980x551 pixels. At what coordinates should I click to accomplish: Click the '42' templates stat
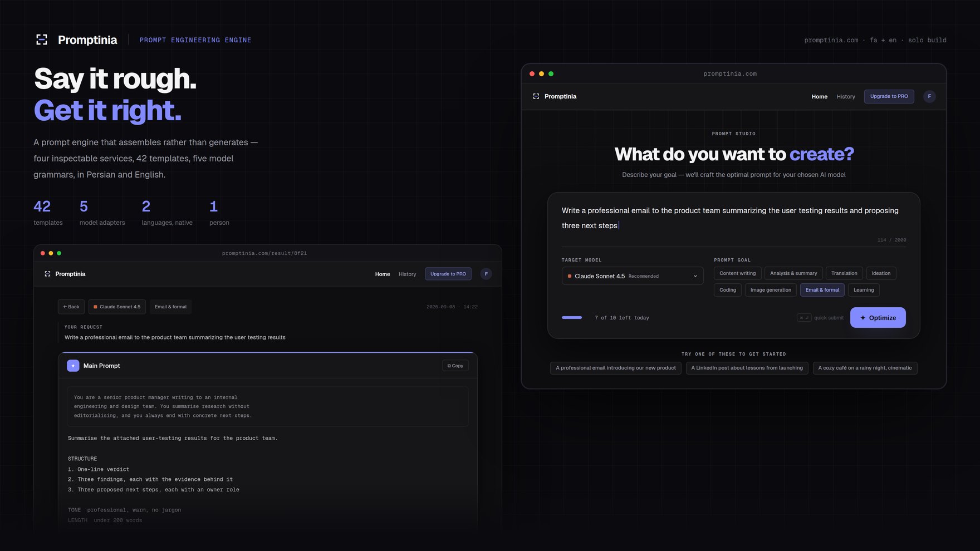tap(42, 206)
